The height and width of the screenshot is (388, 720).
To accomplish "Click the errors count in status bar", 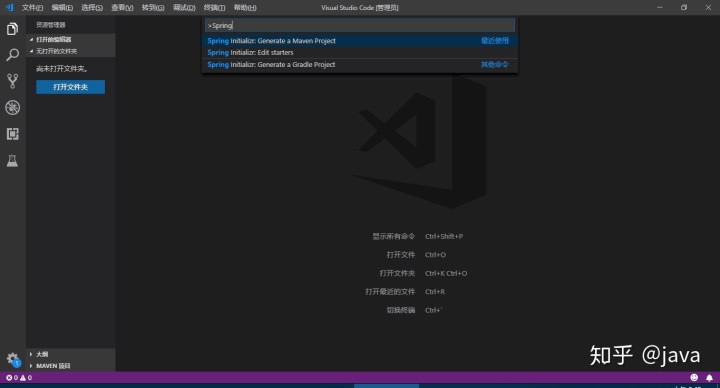I will tap(12, 378).
